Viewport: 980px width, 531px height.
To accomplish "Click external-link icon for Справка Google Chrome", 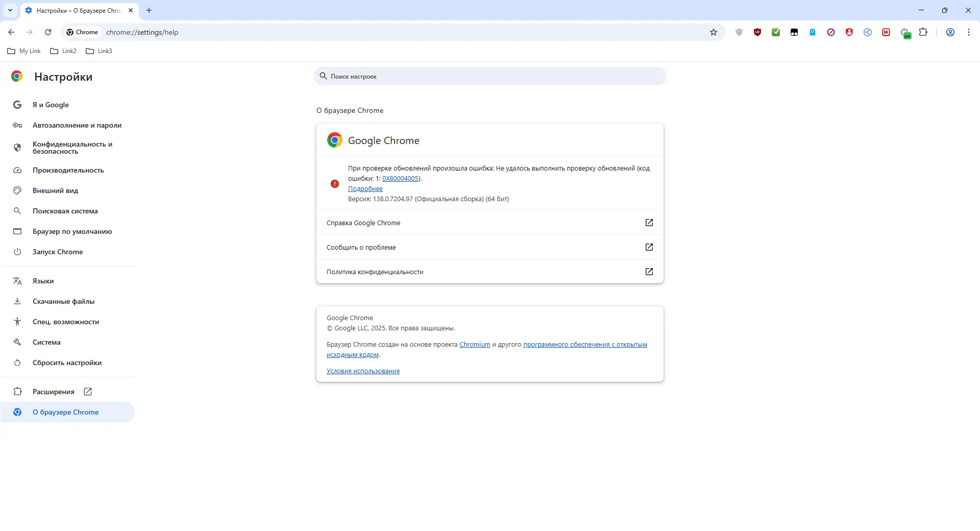I will point(649,223).
